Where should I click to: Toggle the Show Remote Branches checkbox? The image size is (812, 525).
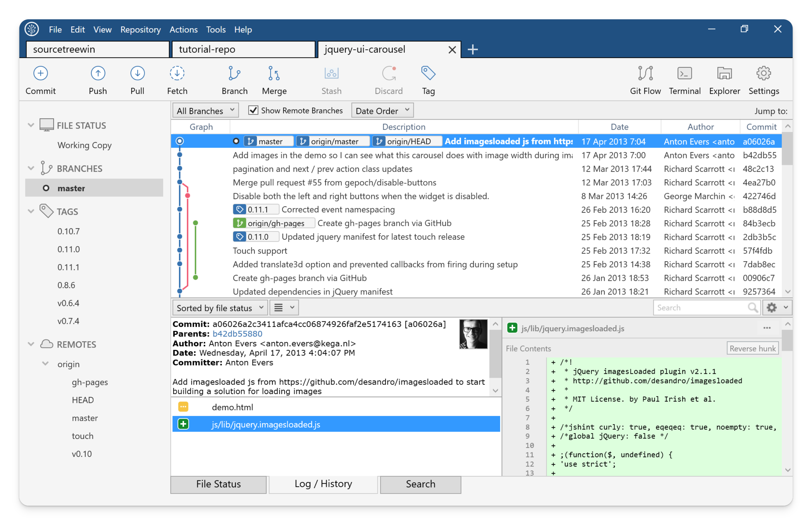coord(253,110)
